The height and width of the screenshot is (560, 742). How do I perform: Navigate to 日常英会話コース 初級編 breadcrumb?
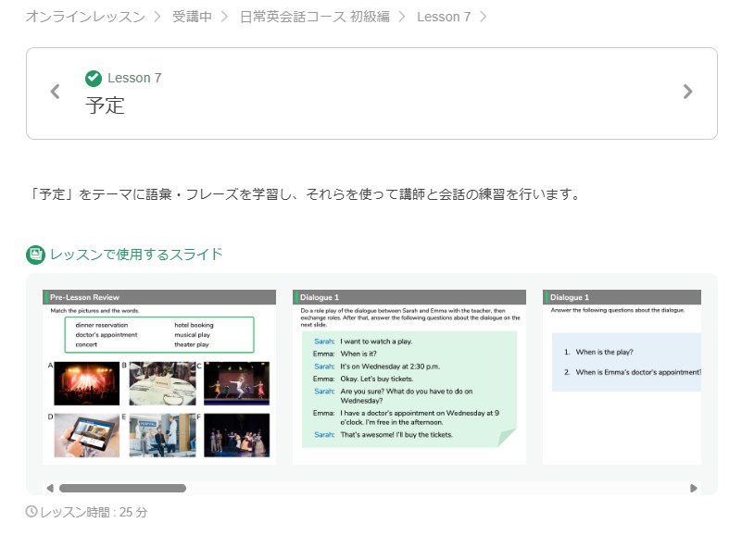click(314, 17)
